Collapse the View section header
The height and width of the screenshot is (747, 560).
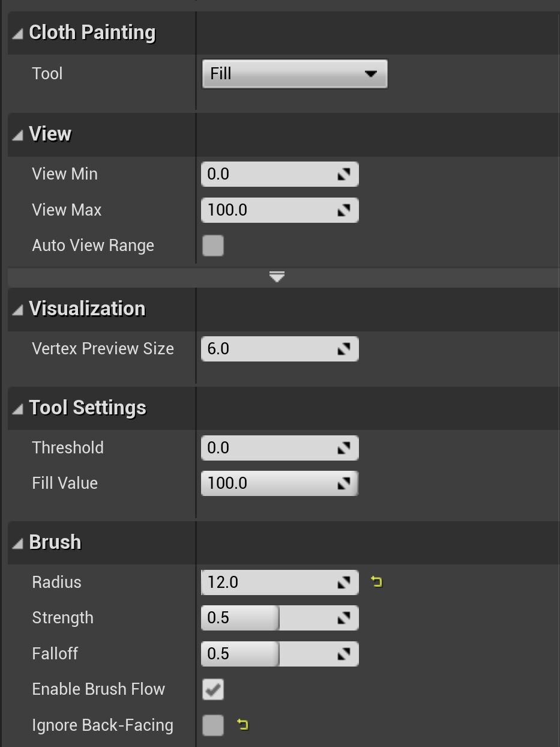click(x=18, y=135)
